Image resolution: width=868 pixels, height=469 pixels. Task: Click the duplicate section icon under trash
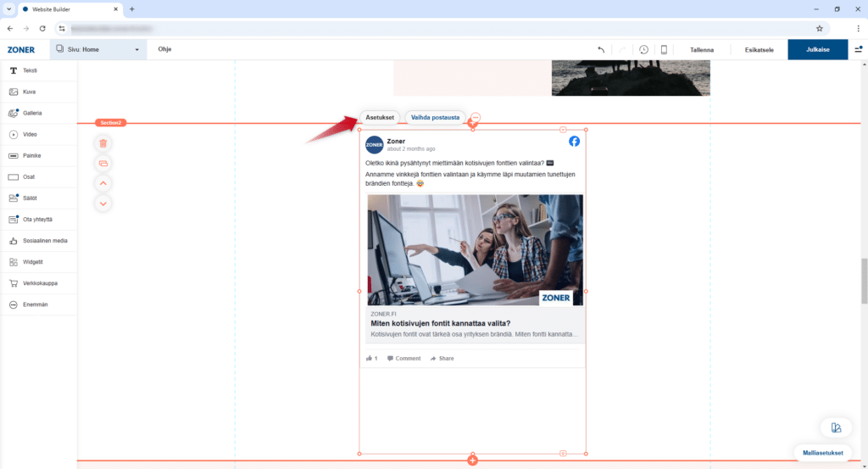103,164
